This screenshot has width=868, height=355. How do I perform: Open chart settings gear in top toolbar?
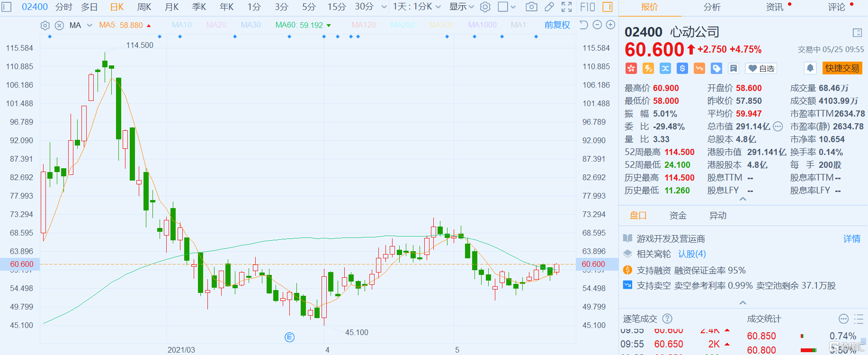click(485, 7)
